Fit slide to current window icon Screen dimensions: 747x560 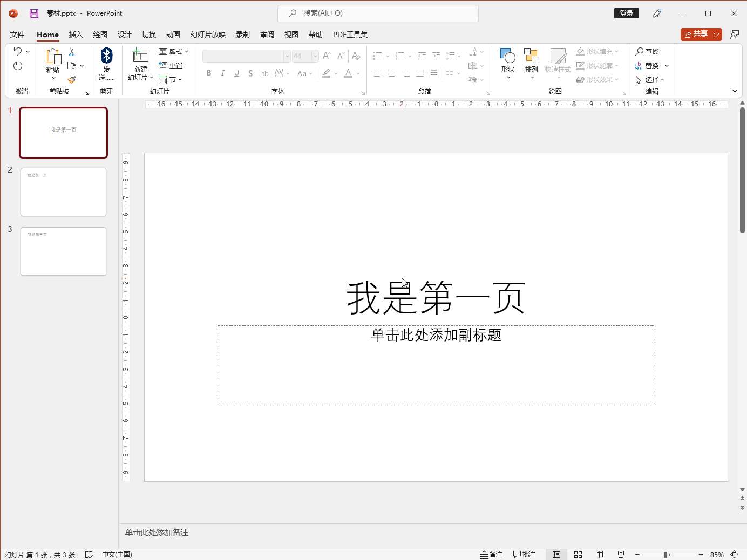[735, 555]
